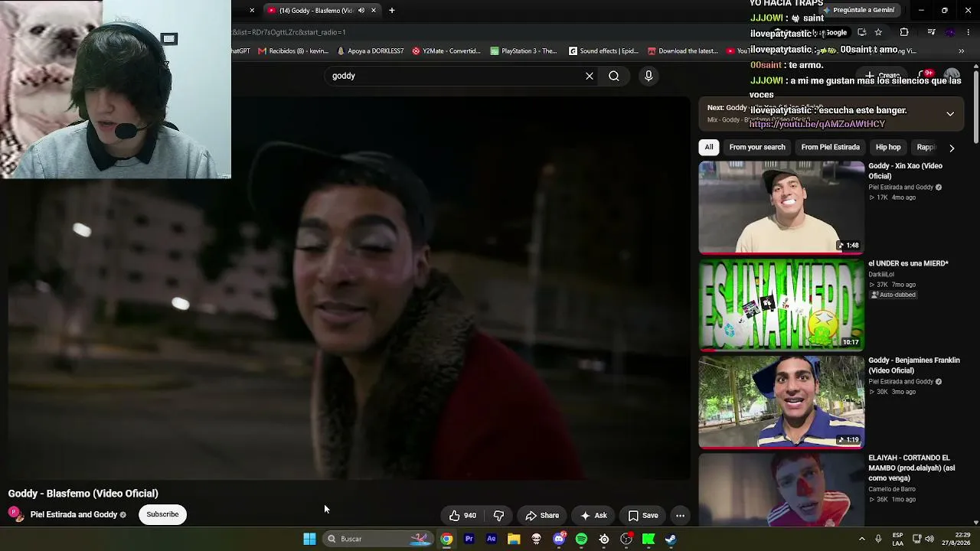Open Kick app from taskbar

click(x=648, y=539)
